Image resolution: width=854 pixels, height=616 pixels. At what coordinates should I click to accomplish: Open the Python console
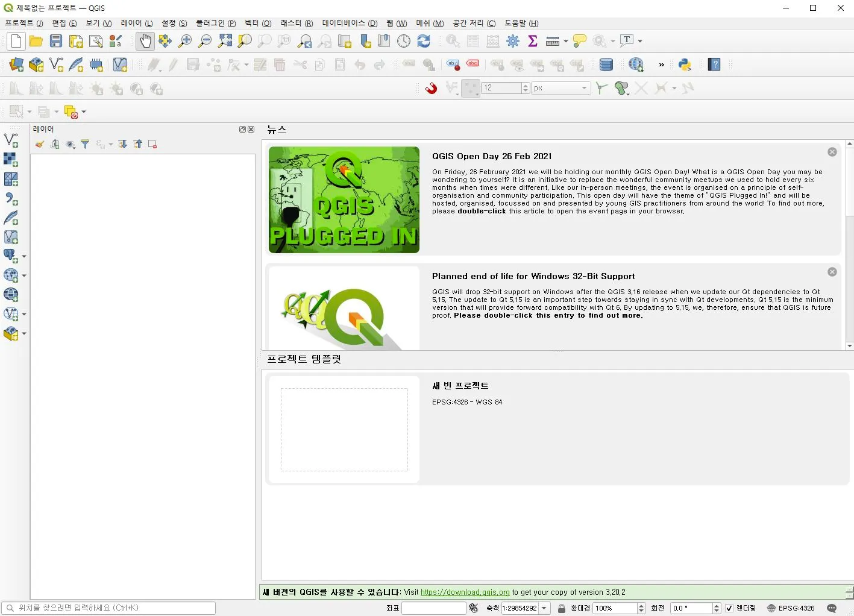tap(685, 64)
